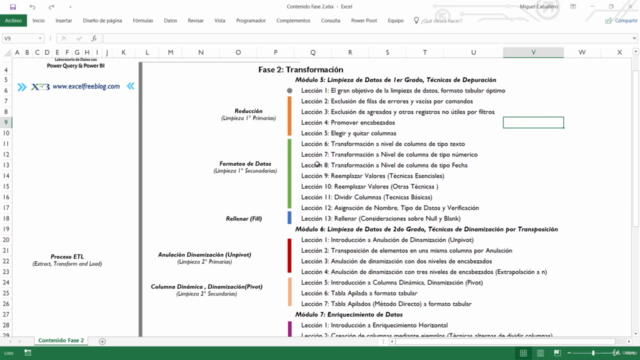640x360 pixels.
Task: Select row 9 header
Action: pyautogui.click(x=6, y=122)
